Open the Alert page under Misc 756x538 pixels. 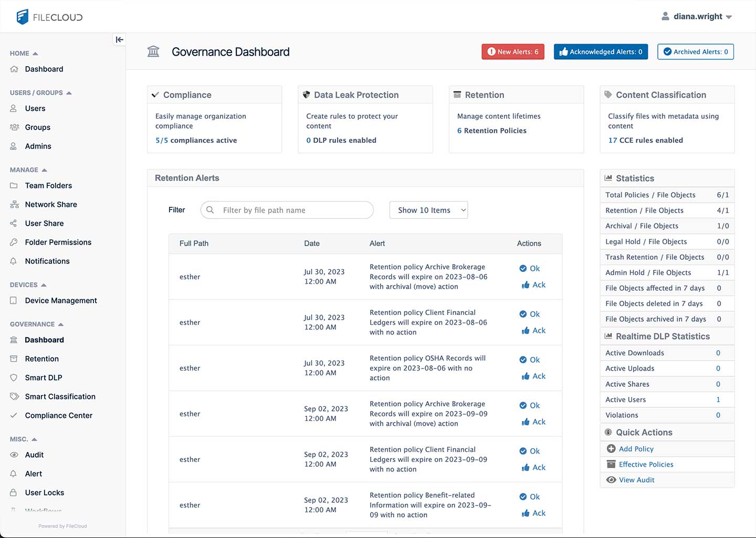tap(34, 473)
